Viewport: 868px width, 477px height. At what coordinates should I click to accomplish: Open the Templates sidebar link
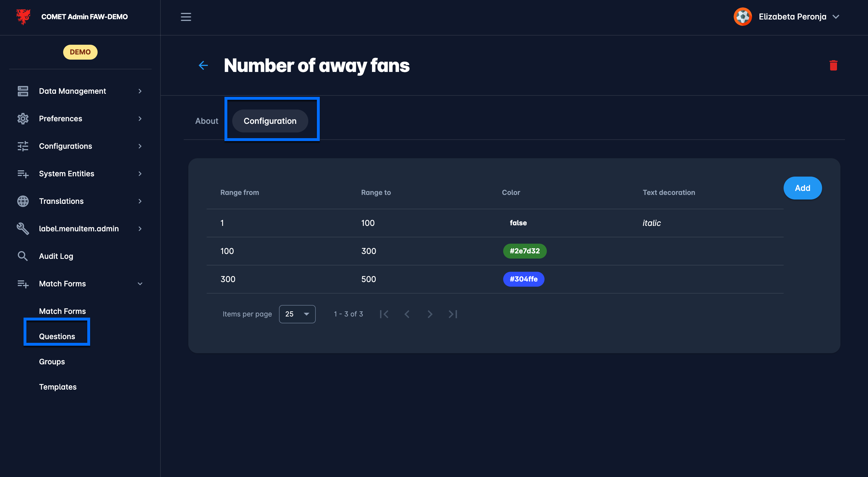click(x=58, y=387)
